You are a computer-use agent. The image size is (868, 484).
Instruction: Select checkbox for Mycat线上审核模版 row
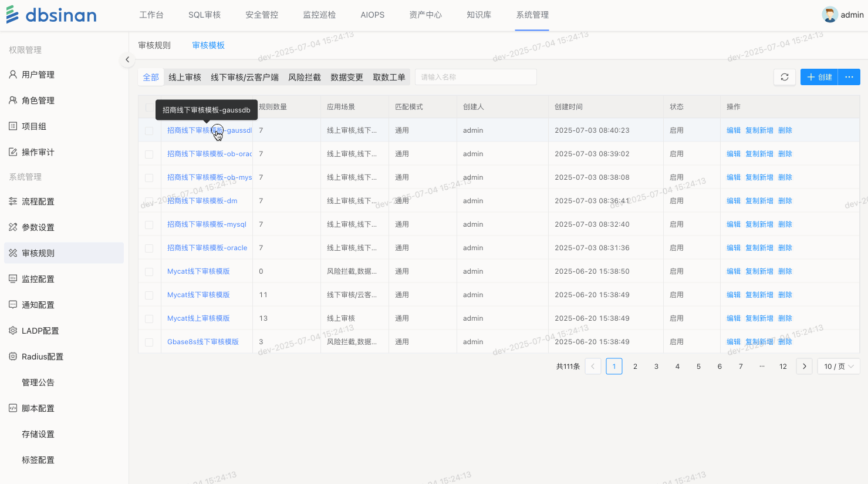[149, 319]
